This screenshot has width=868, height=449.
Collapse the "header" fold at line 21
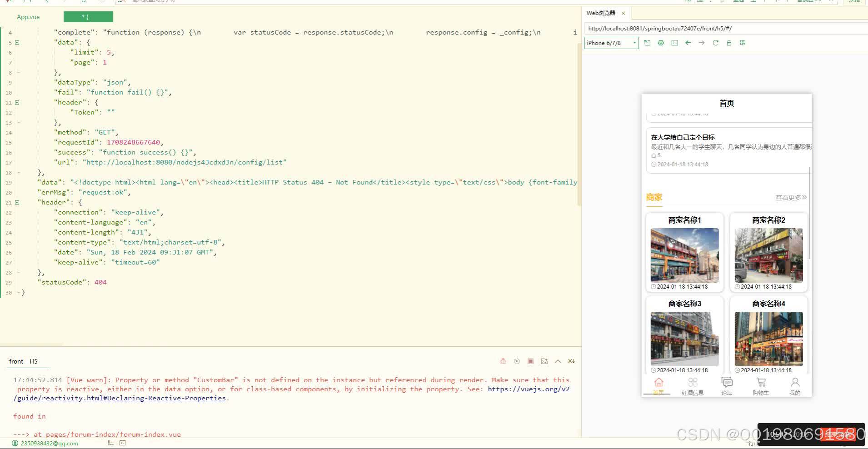click(17, 202)
